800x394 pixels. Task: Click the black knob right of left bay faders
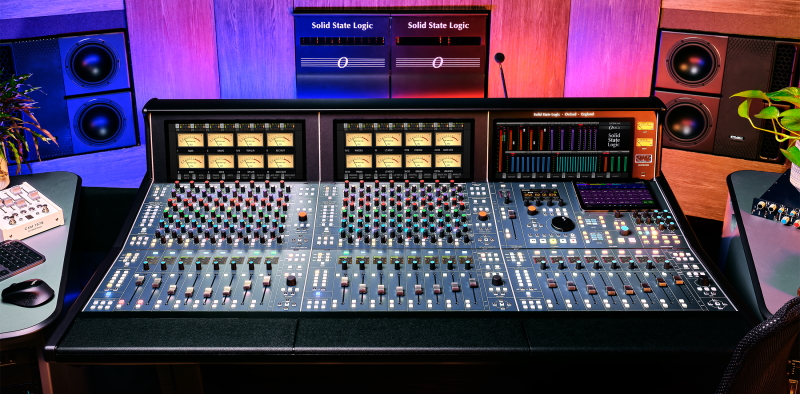click(x=291, y=280)
